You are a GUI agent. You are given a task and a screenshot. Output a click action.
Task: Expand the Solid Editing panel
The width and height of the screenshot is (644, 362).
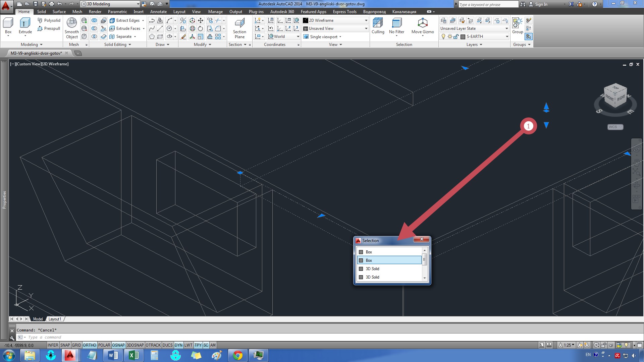(117, 45)
